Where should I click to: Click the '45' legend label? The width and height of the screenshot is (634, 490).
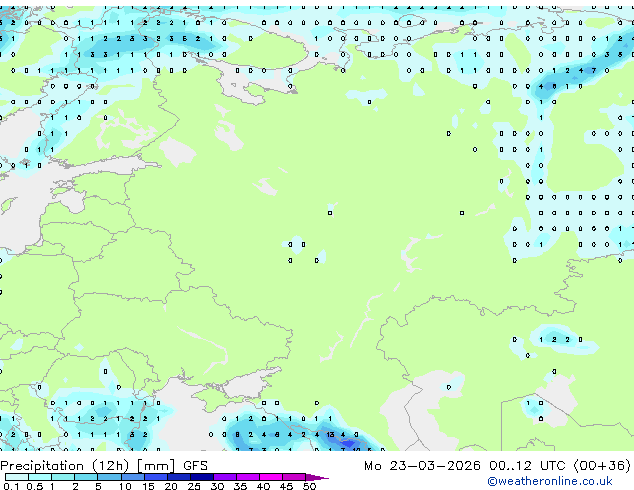pyautogui.click(x=286, y=486)
